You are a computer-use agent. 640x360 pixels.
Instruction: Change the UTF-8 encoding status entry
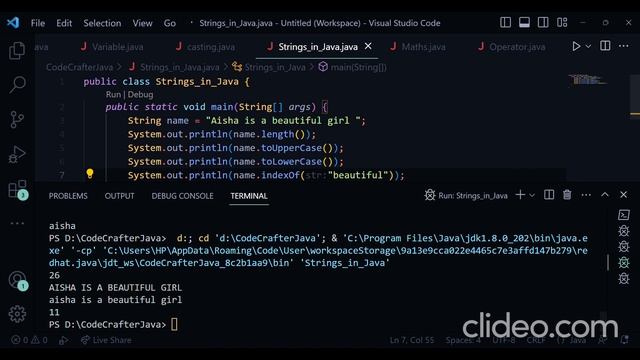tap(504, 340)
